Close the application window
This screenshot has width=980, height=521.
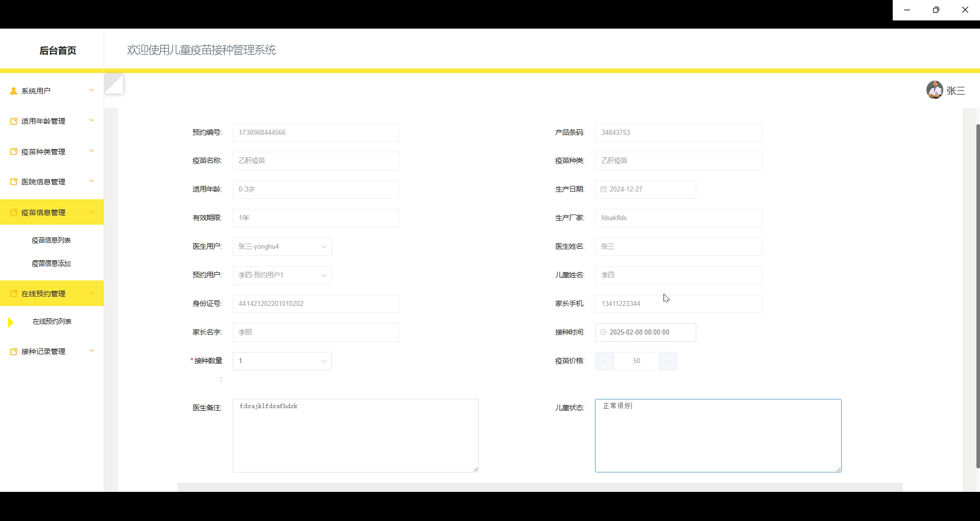pyautogui.click(x=965, y=10)
